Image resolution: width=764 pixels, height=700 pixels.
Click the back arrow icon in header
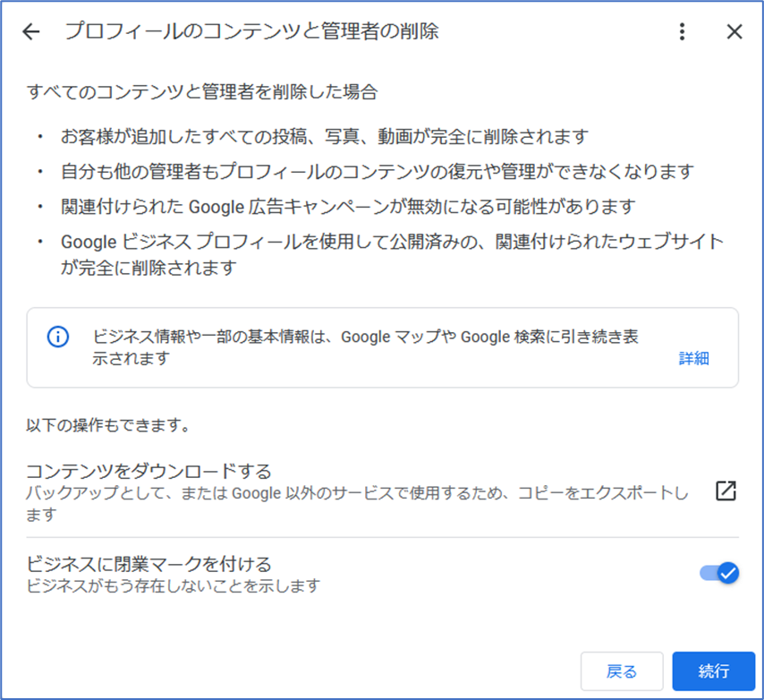[x=31, y=31]
